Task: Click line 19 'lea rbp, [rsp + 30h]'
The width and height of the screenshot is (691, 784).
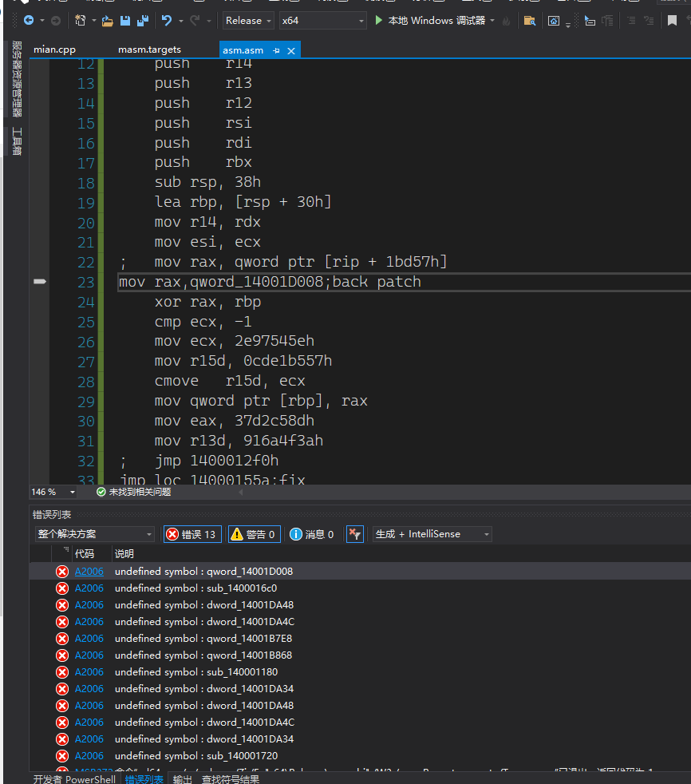Action: 243,202
